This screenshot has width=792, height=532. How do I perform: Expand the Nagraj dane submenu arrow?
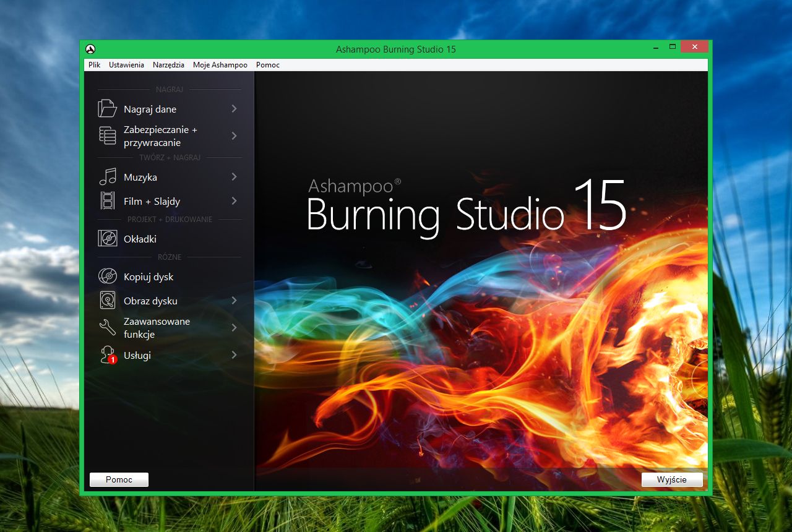point(234,109)
